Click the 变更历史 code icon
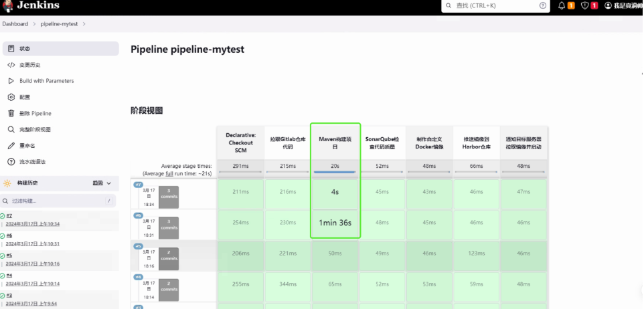644x309 pixels. coord(11,65)
